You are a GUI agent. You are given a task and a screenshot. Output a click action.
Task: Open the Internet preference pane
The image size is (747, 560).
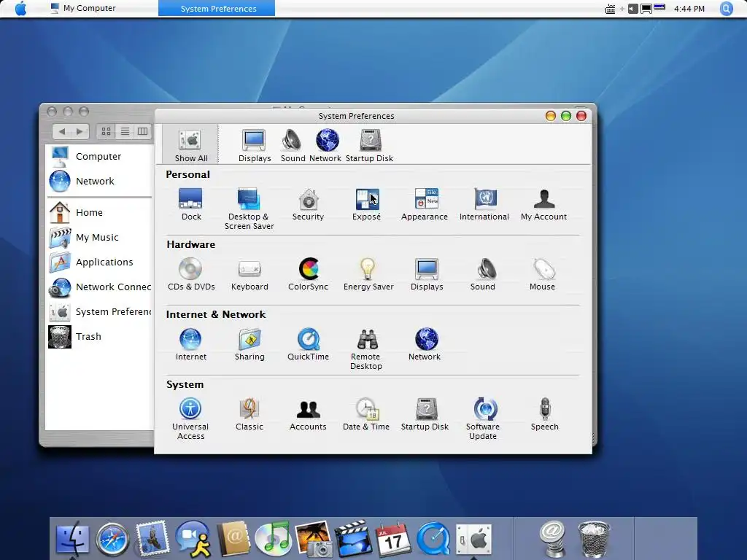(191, 344)
